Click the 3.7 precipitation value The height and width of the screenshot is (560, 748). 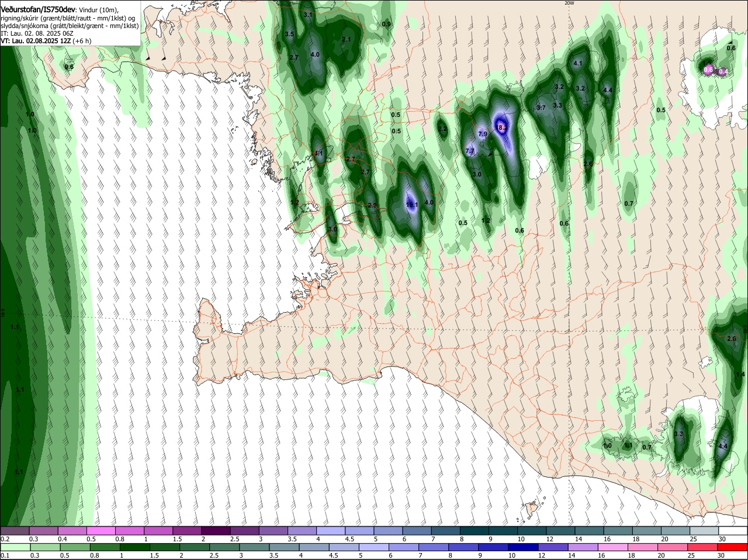pos(541,108)
